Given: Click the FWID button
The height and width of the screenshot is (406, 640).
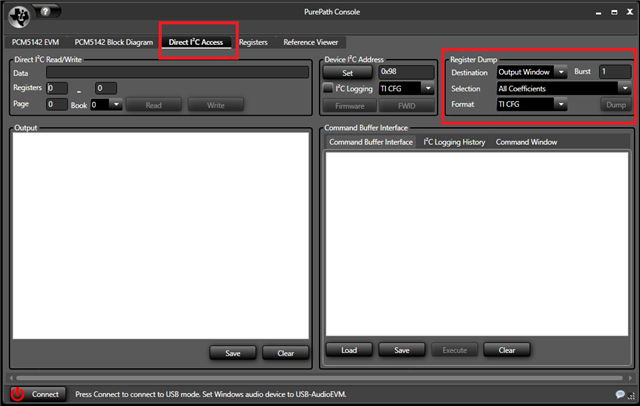Looking at the screenshot, I should [406, 106].
